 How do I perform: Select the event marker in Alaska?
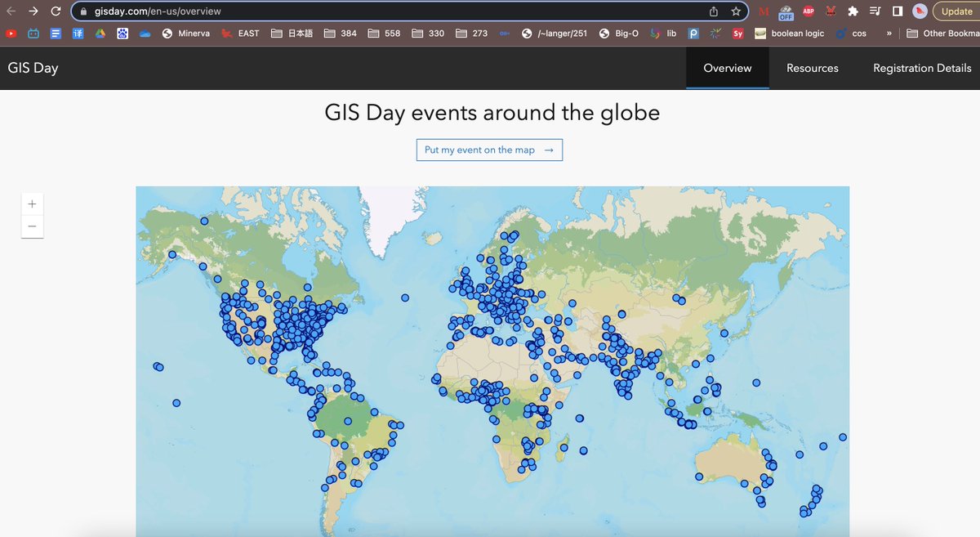tap(172, 254)
